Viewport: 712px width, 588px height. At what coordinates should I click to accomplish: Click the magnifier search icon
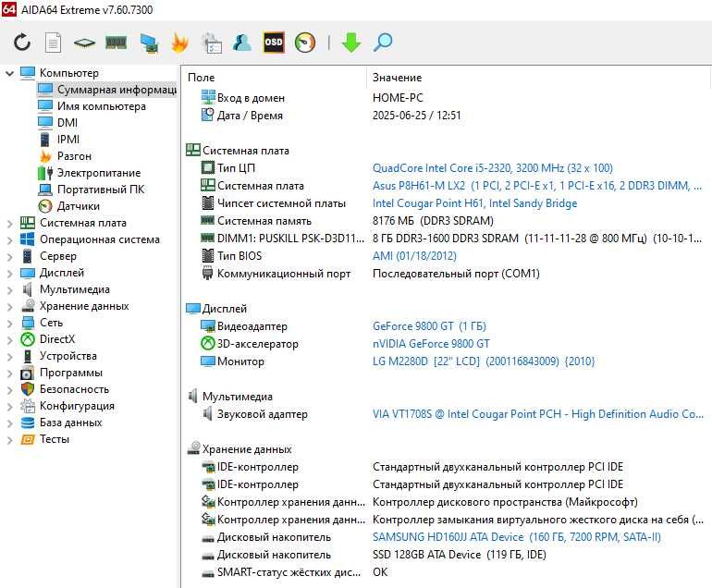pyautogui.click(x=382, y=43)
